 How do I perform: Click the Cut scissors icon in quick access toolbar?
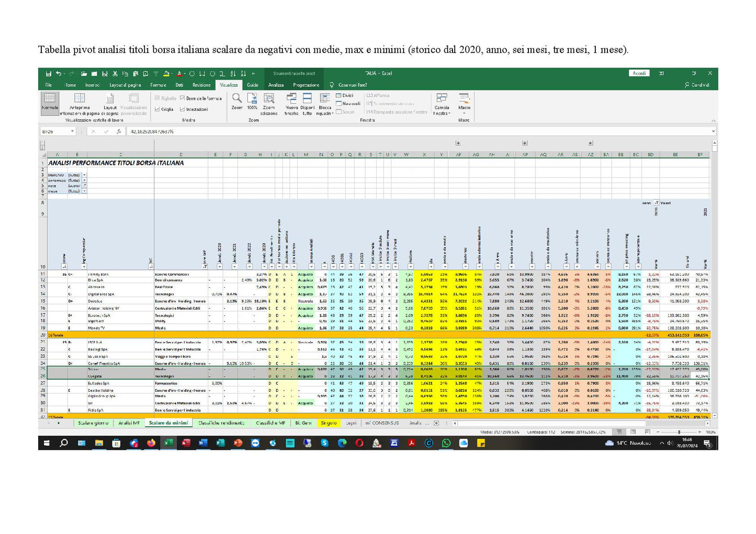click(115, 74)
